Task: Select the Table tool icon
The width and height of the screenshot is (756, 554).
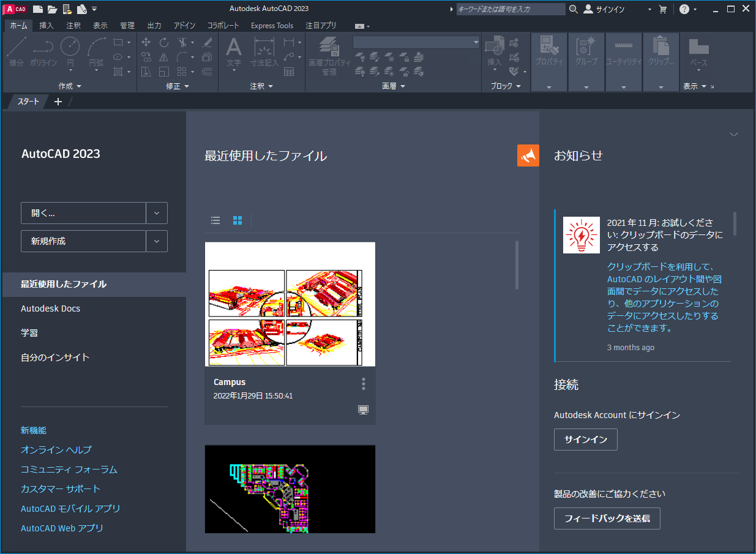Action: (x=289, y=72)
